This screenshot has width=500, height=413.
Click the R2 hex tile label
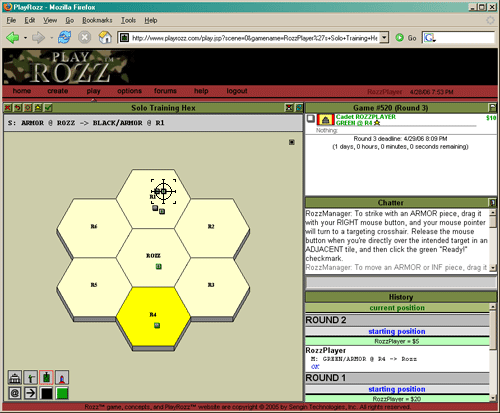[211, 226]
